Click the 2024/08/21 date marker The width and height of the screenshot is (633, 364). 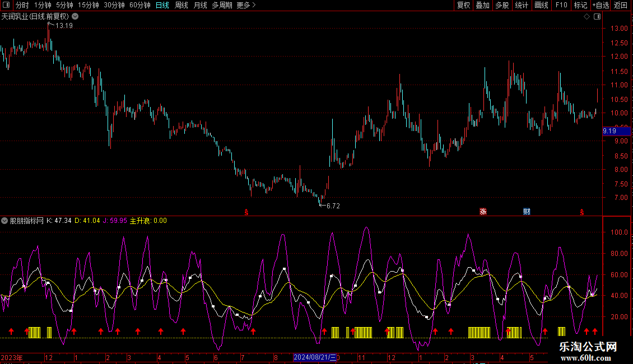tap(315, 357)
